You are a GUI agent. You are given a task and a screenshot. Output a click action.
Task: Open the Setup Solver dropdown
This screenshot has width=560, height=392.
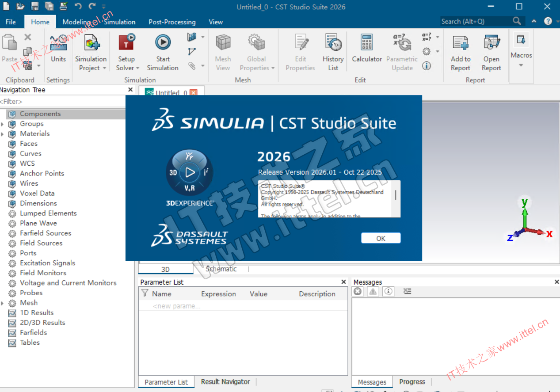pyautogui.click(x=128, y=68)
